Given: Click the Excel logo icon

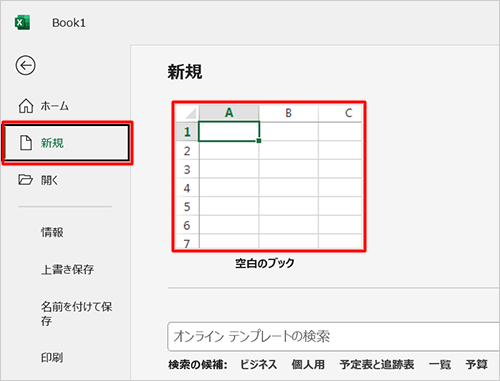Looking at the screenshot, I should [22, 23].
